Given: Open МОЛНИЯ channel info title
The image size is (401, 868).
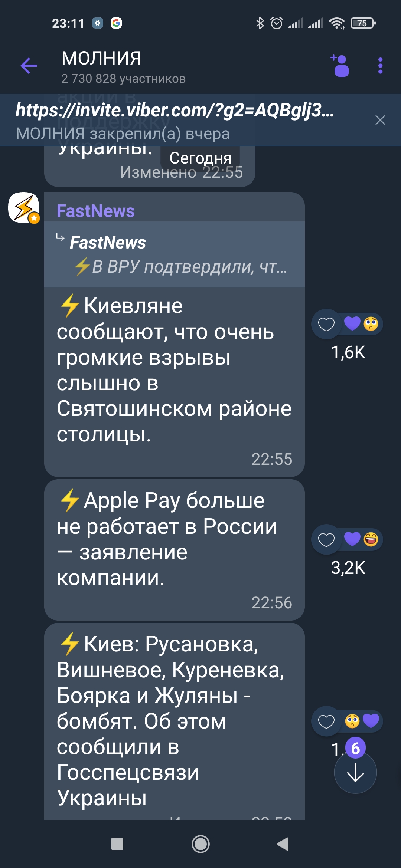Looking at the screenshot, I should click(x=101, y=58).
